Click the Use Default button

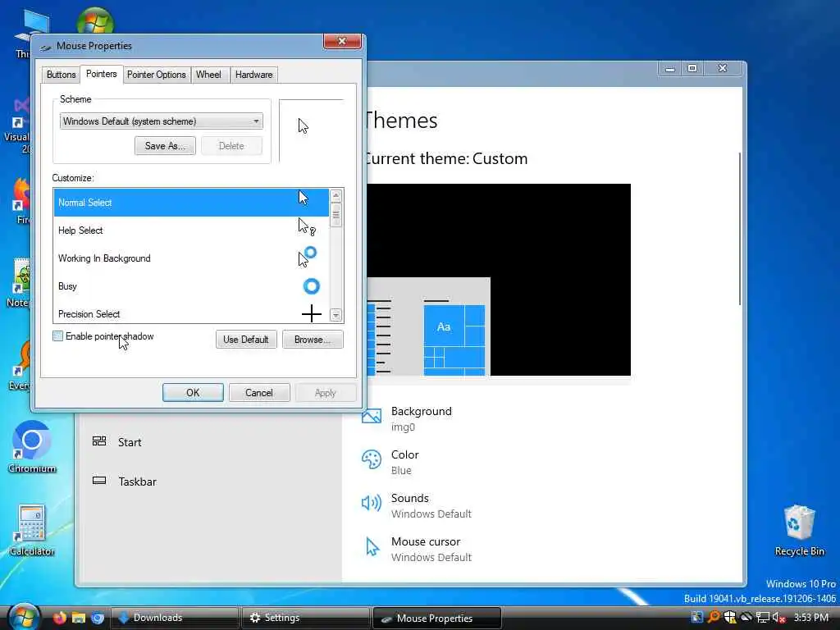pyautogui.click(x=246, y=339)
